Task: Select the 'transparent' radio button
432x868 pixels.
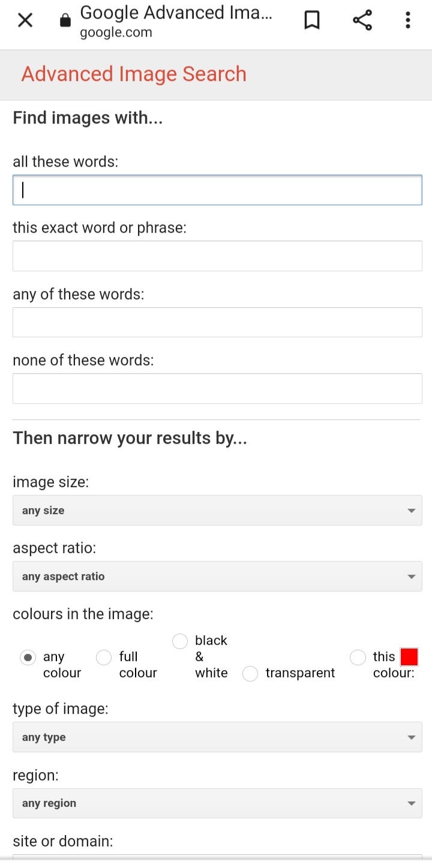Action: 250,674
